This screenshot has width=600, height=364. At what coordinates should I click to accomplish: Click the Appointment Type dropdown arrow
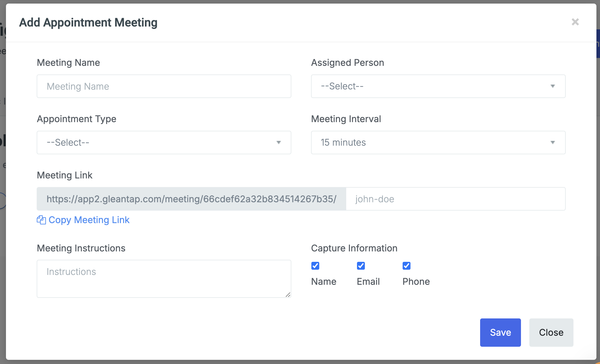tap(279, 142)
